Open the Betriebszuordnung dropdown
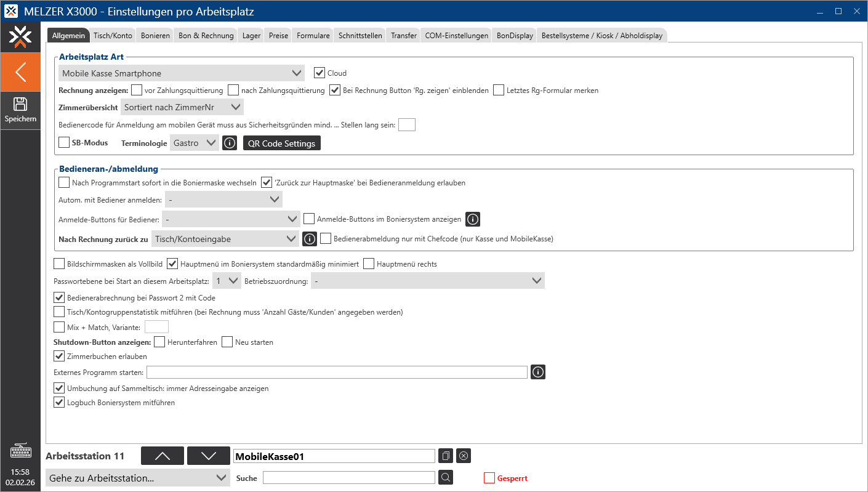Screen dimensions: 868x492 (428, 281)
